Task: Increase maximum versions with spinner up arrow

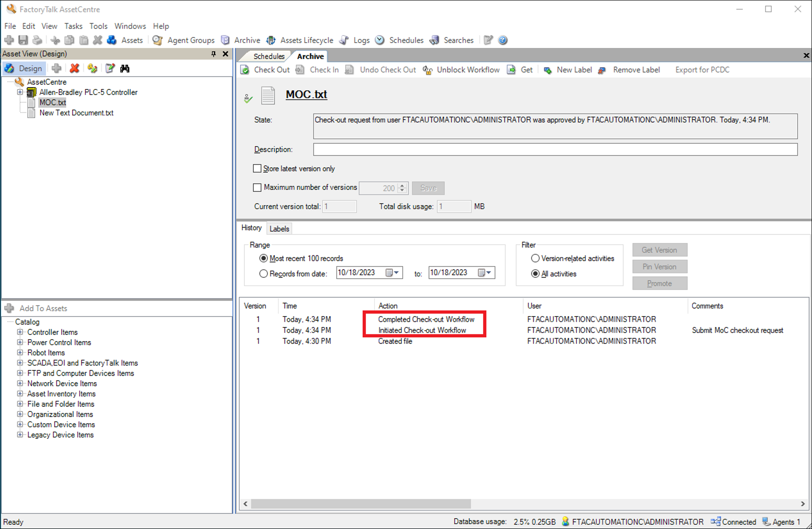Action: [x=402, y=186]
